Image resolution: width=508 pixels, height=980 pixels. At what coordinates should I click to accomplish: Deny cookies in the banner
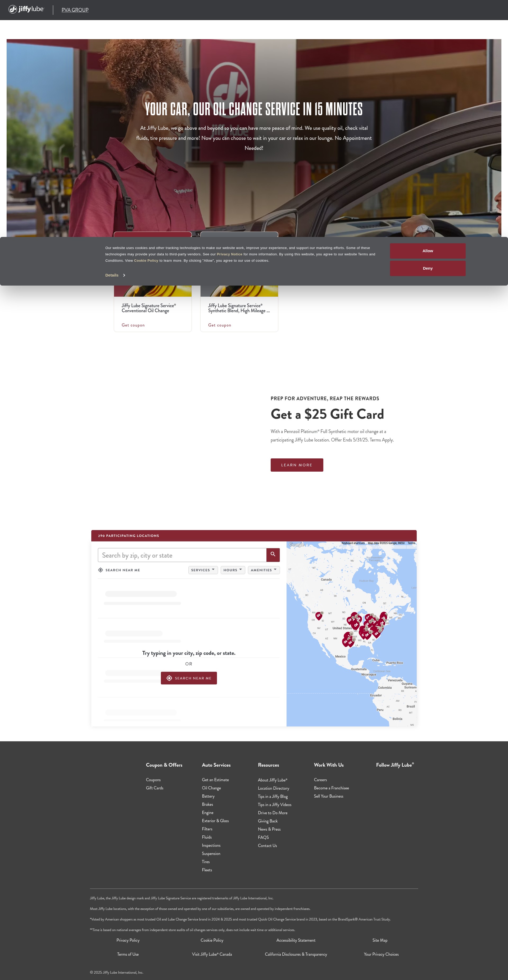[427, 268]
